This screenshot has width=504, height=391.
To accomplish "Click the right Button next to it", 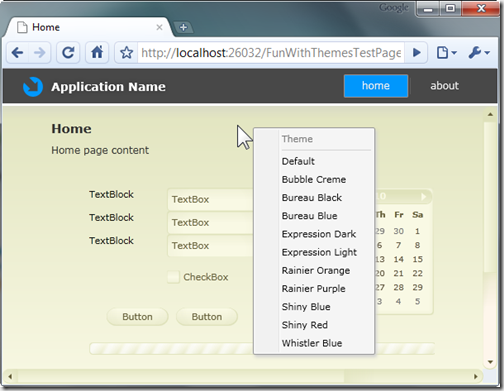I will (x=207, y=317).
